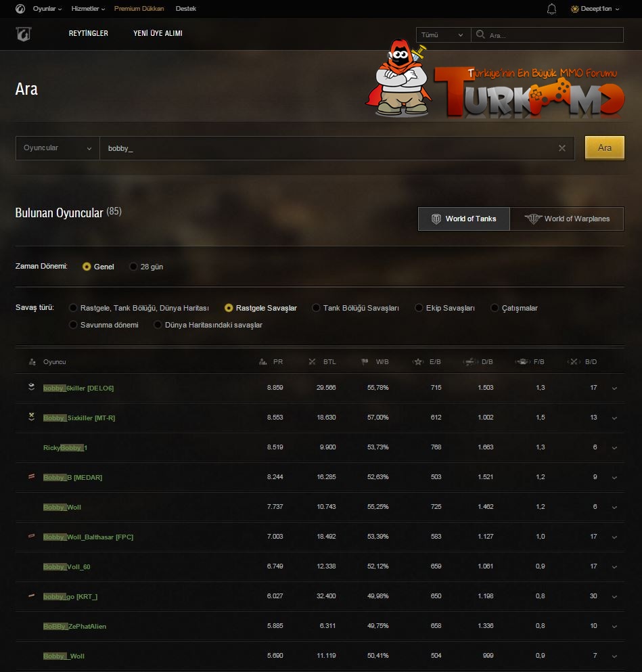Go to YENİ ÜYE ALIMI section
Viewport: 642px width, 672px height.
pos(158,33)
